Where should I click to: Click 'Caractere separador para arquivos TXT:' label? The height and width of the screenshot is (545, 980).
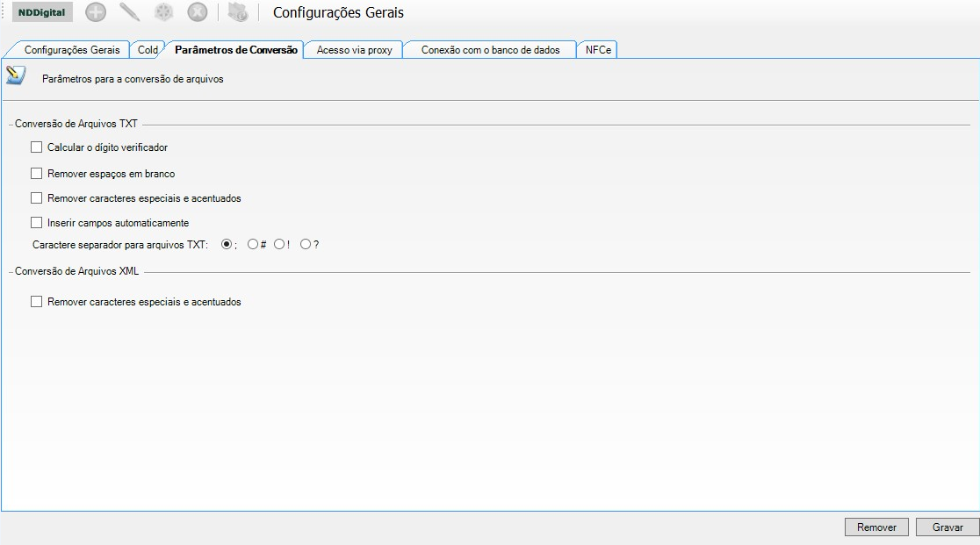(120, 245)
